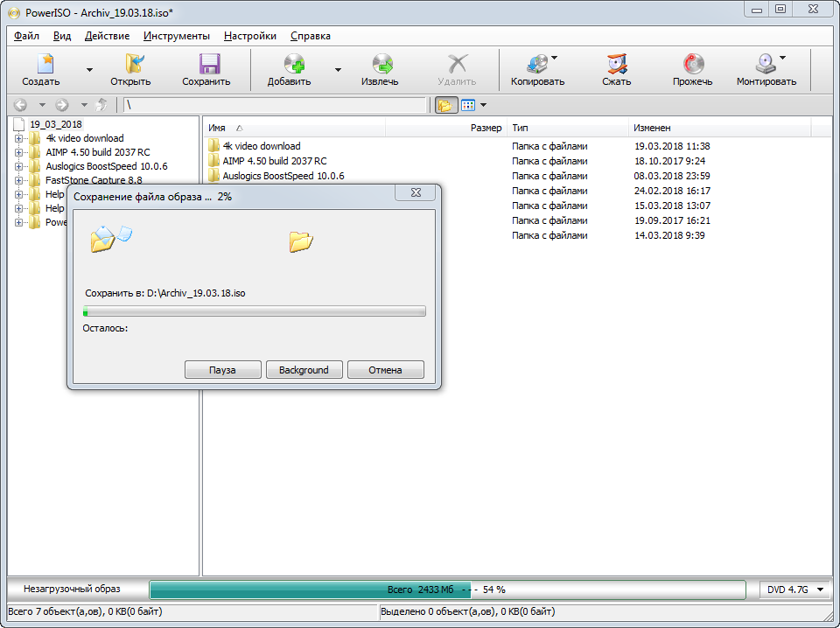Select 4k video download in the tree
Viewport: 840px width, 628px height.
(x=85, y=138)
